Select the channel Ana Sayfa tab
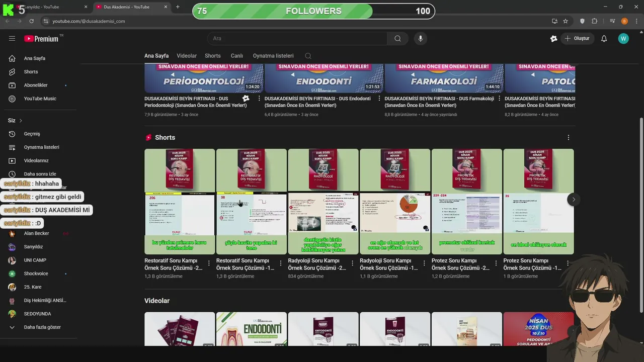 click(156, 56)
